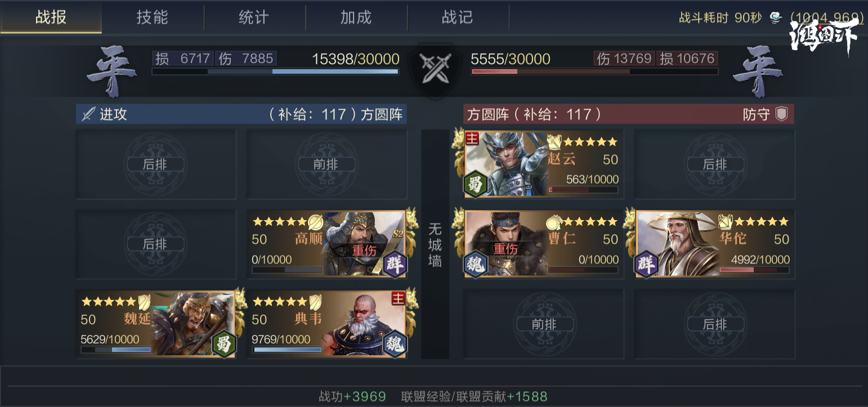Switch to the 技能 tab
This screenshot has height=407, width=868.
(x=153, y=17)
